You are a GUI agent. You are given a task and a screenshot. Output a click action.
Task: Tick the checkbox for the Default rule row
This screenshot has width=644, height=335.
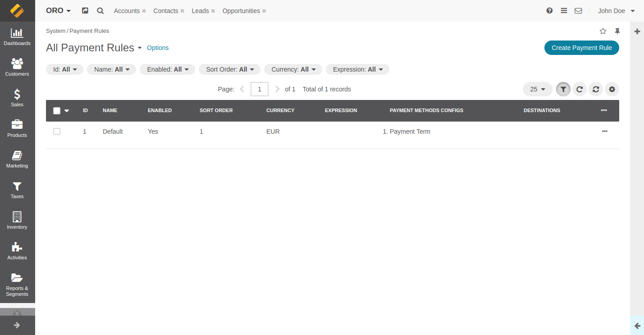[x=57, y=131]
